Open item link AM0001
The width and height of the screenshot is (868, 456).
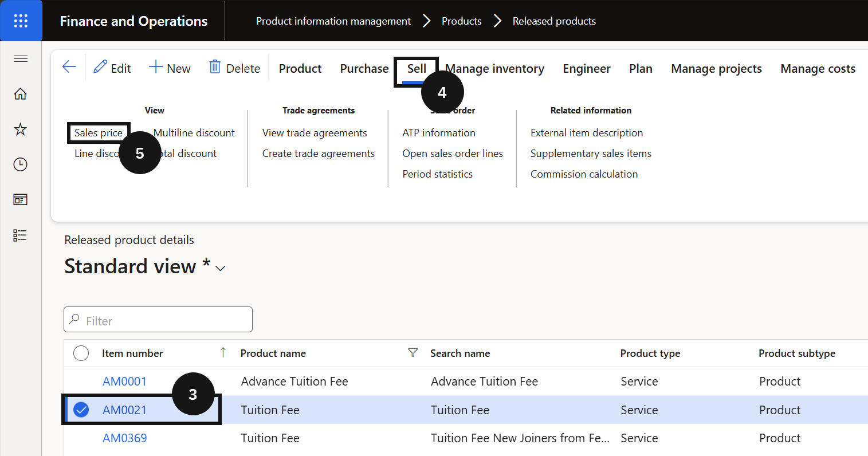point(124,382)
